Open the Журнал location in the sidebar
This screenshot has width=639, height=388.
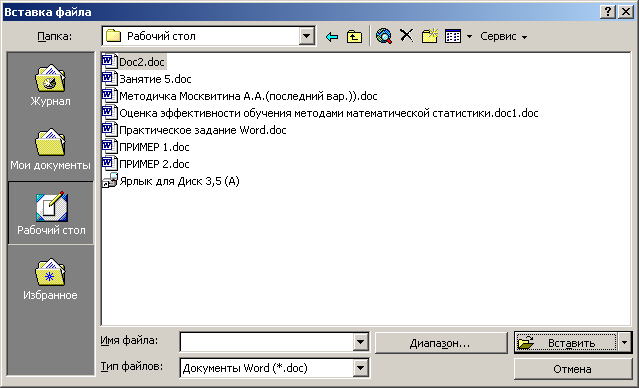50,86
